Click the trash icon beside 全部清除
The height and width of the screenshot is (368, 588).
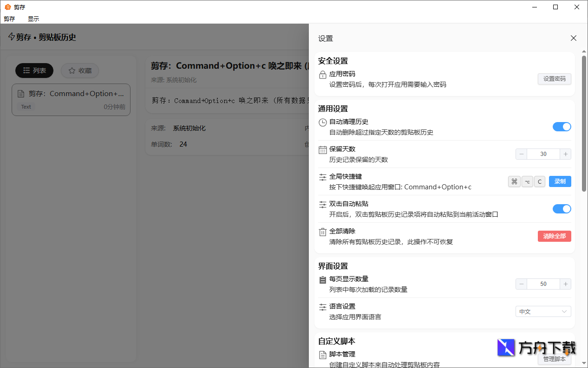click(x=323, y=231)
